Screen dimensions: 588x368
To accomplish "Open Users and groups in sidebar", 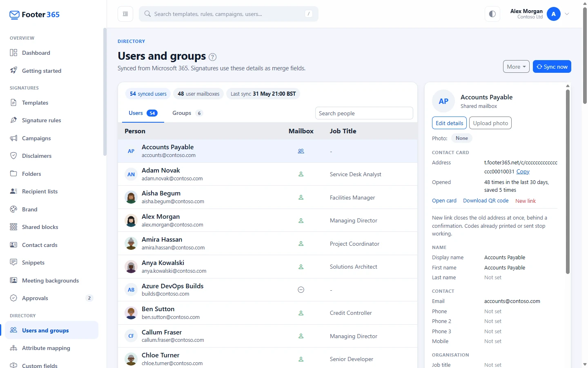I will (51, 330).
